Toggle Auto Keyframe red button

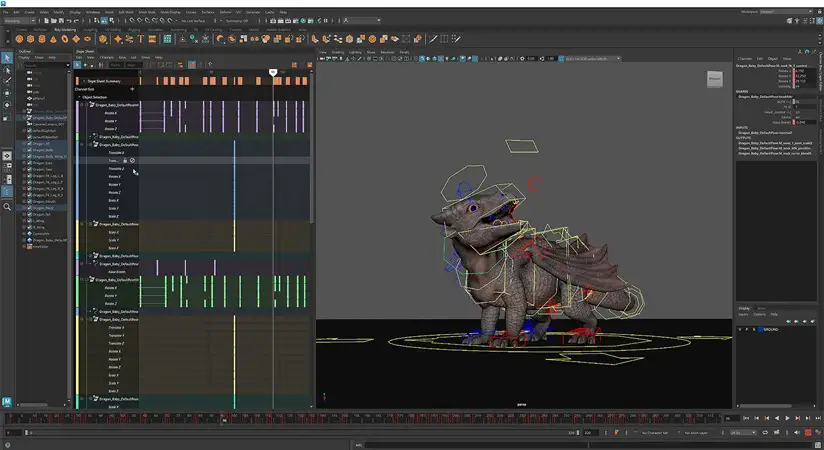pyautogui.click(x=808, y=433)
